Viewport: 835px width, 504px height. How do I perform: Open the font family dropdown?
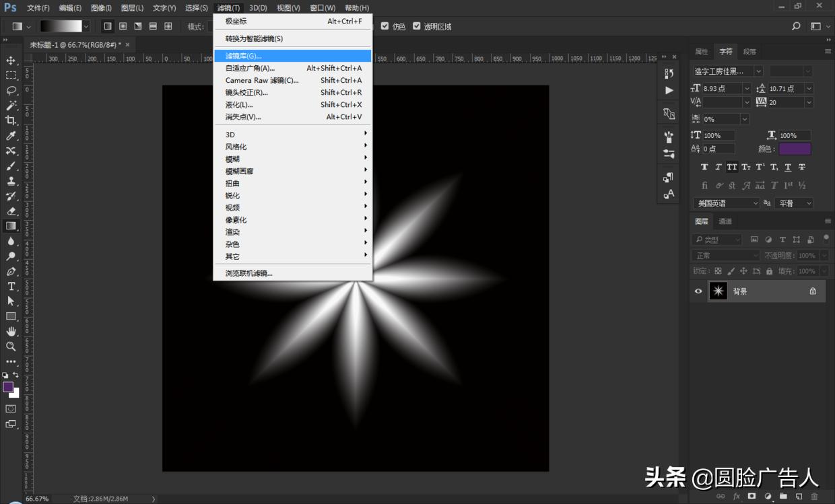point(758,71)
